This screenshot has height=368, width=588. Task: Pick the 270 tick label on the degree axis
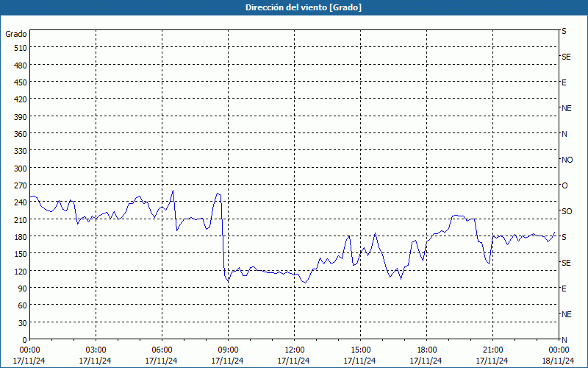pyautogui.click(x=21, y=185)
